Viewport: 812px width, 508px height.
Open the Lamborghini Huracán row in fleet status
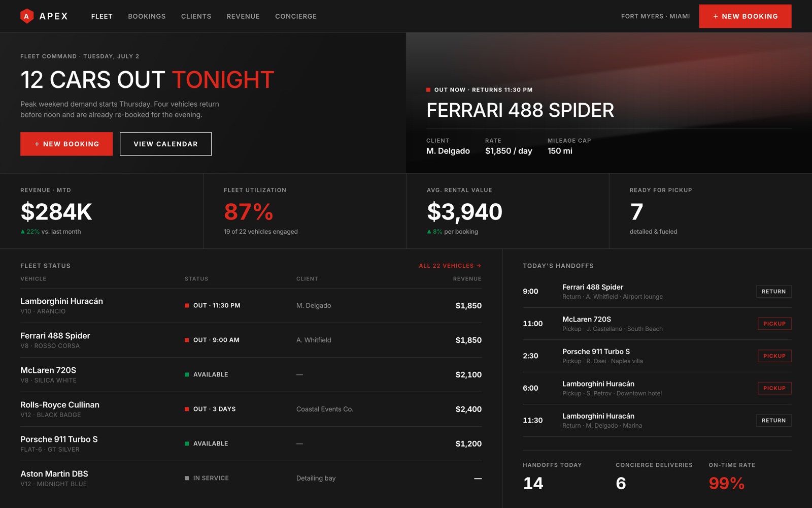[251, 305]
